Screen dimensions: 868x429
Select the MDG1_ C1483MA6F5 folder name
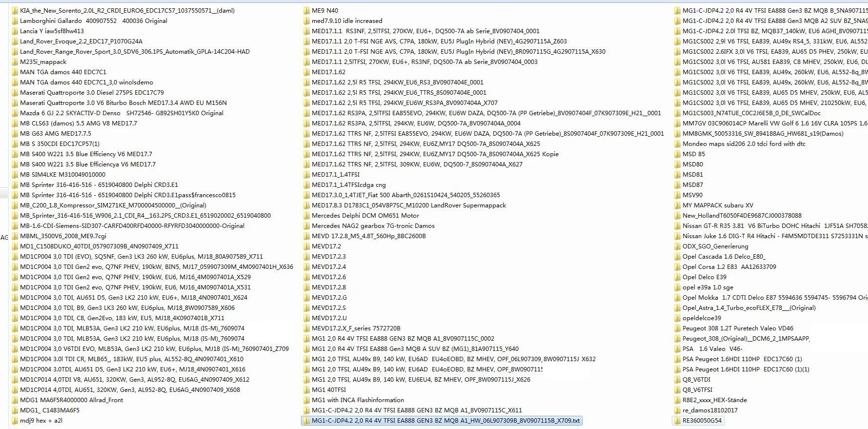click(50, 410)
